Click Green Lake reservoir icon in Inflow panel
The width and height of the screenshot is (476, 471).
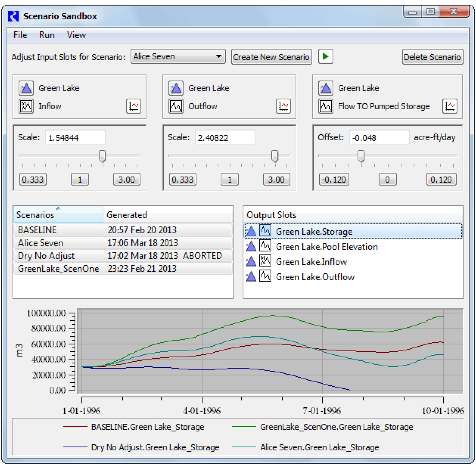coord(26,88)
